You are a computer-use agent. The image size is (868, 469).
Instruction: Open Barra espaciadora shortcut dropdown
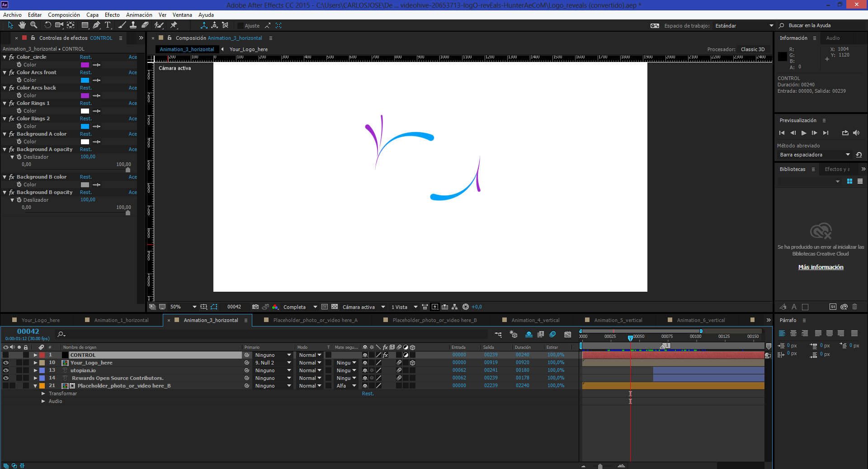[815, 155]
